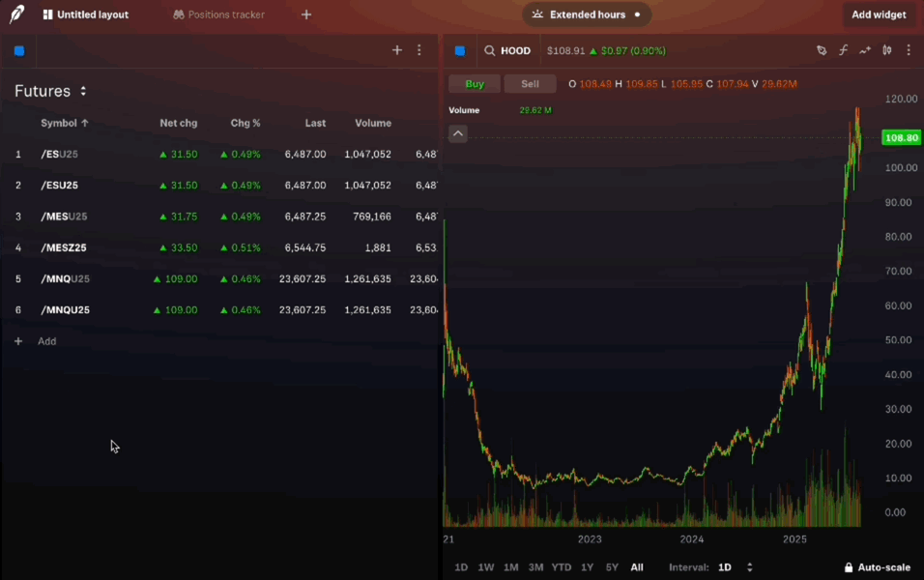Open the candlestick chart type icon
Image resolution: width=924 pixels, height=580 pixels.
[x=886, y=49]
